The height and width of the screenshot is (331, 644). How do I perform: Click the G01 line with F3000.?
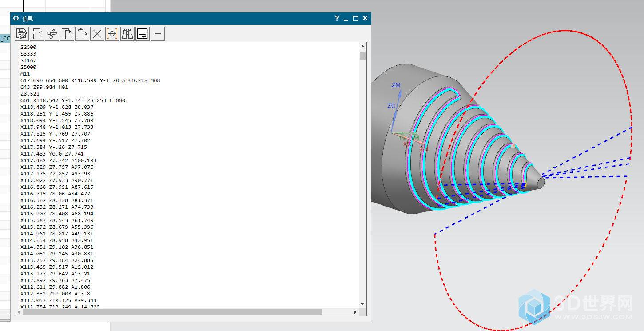pyautogui.click(x=74, y=100)
